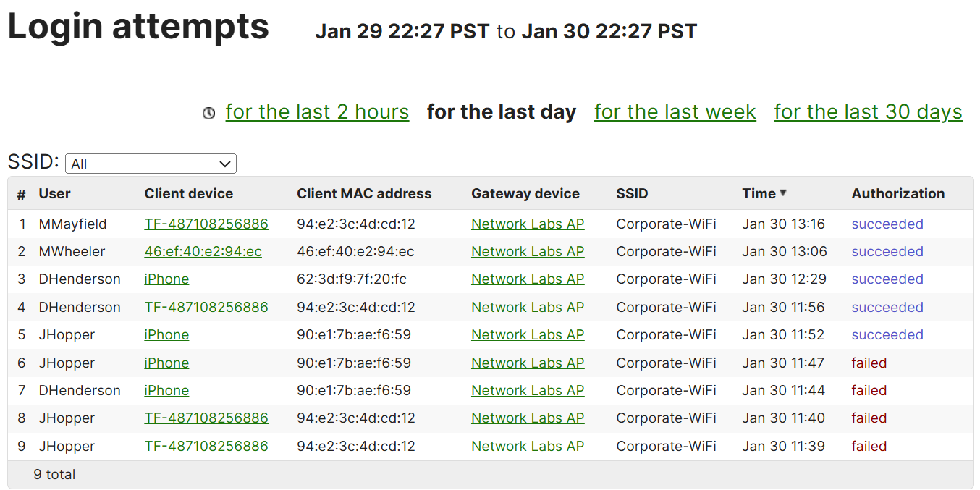Image resolution: width=980 pixels, height=490 pixels.
Task: Sort by SSID column header
Action: (x=632, y=193)
